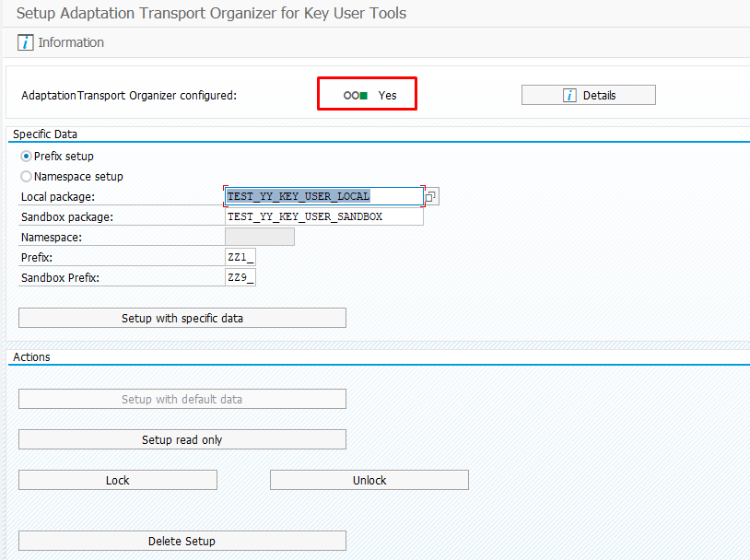Image resolution: width=750 pixels, height=560 pixels.
Task: Click the Sandbox package input field
Action: tap(324, 216)
